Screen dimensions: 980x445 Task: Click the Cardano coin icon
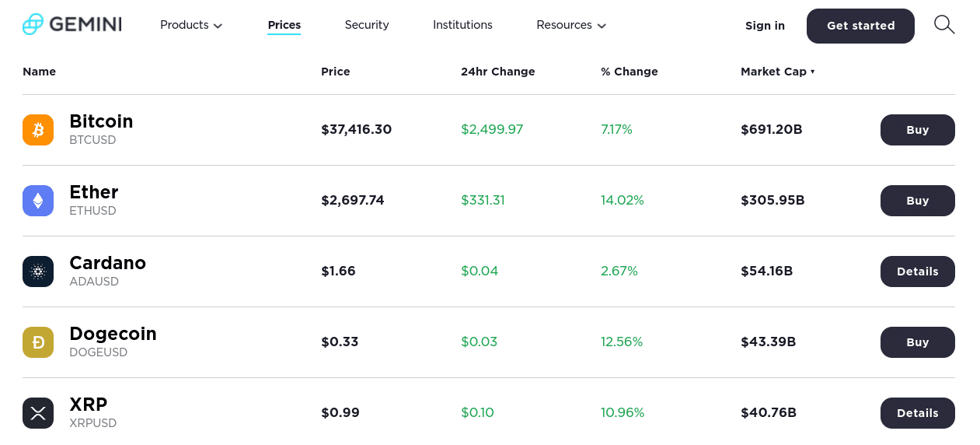[38, 272]
